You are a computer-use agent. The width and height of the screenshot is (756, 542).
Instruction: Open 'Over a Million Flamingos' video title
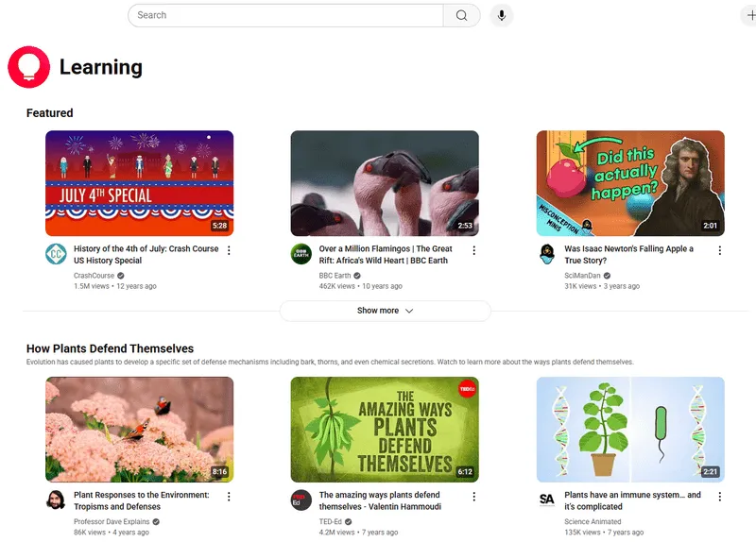pos(386,254)
